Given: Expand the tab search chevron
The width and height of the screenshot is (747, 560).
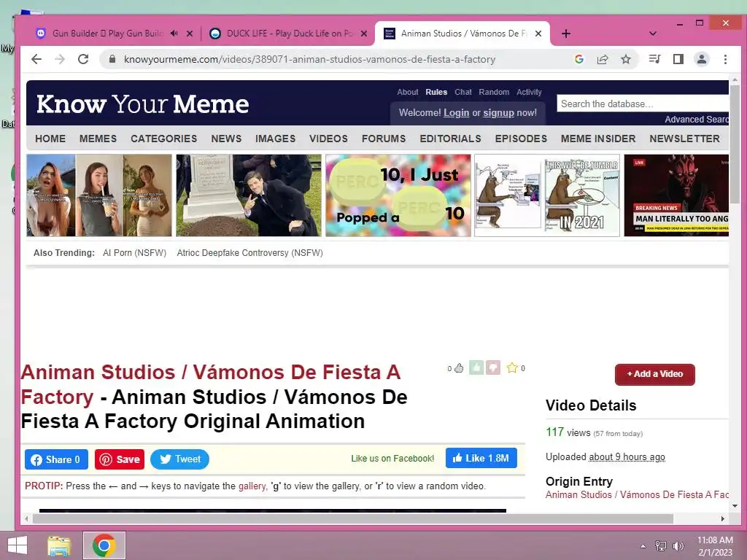Looking at the screenshot, I should pos(653,34).
